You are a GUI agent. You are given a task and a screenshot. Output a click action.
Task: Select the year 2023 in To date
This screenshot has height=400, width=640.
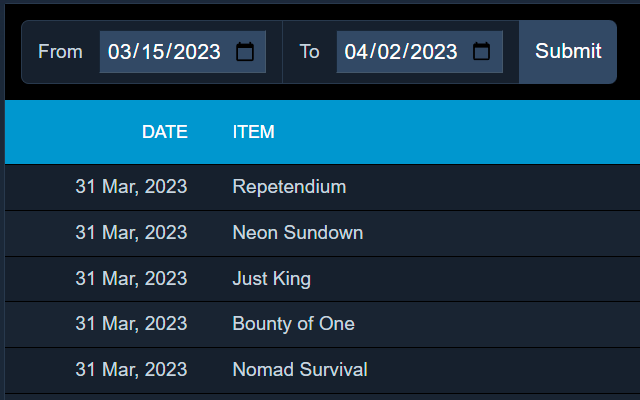[x=434, y=52]
